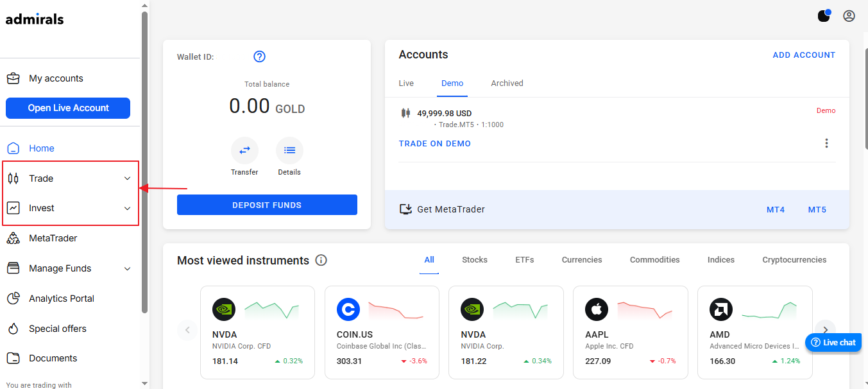Click the DEPOSIT FUNDS button
868x389 pixels.
[x=267, y=205]
